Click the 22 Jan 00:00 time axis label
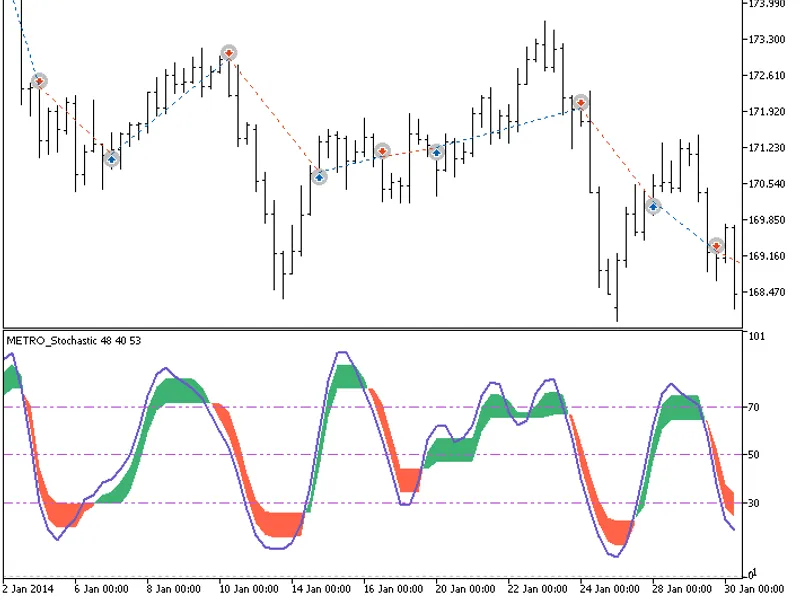Viewport: 800px width, 600px height. coord(538,589)
